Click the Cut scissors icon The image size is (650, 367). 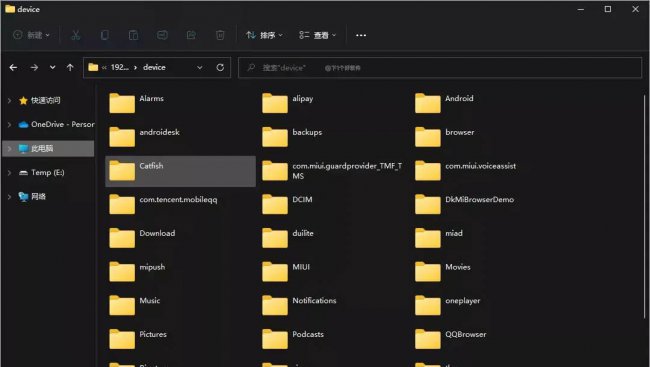coord(75,35)
